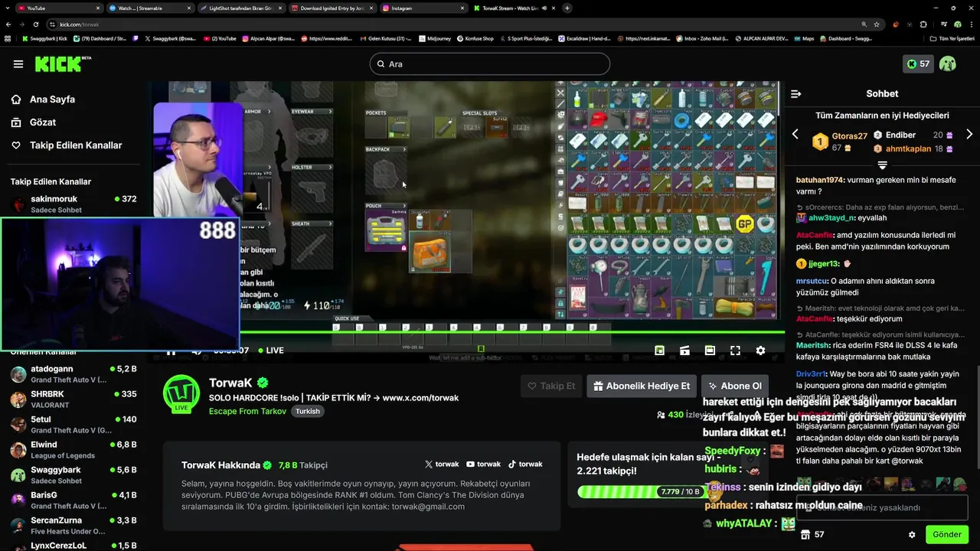
Task: Bookmark this page with the star
Action: 877,24
